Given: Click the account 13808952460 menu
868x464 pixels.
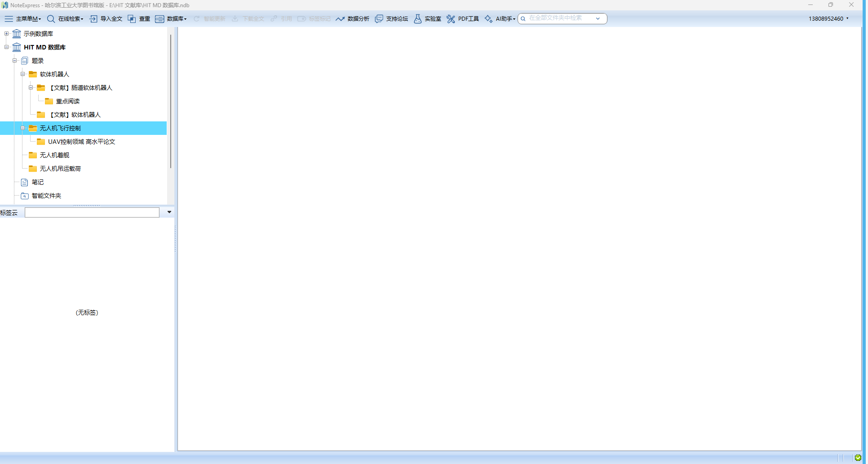Looking at the screenshot, I should tap(829, 19).
